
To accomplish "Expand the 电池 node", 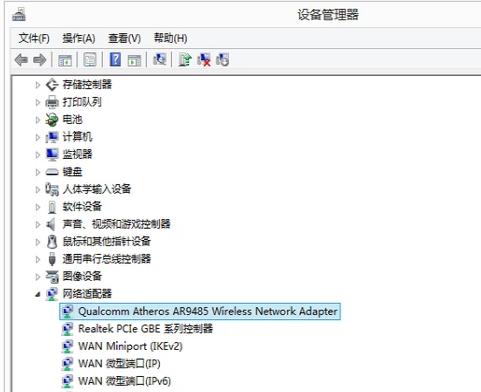I will [x=37, y=120].
